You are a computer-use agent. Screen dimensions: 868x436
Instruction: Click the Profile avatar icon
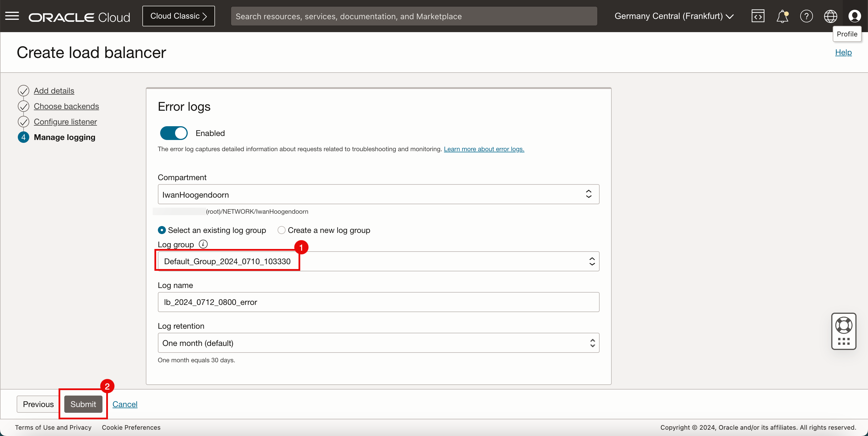click(854, 16)
